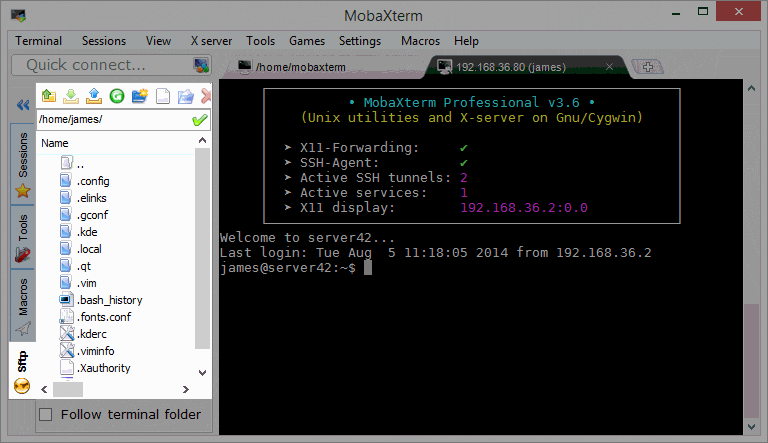Viewport: 768px width, 443px height.
Task: Minimize the MobaXterm window
Action: (676, 13)
